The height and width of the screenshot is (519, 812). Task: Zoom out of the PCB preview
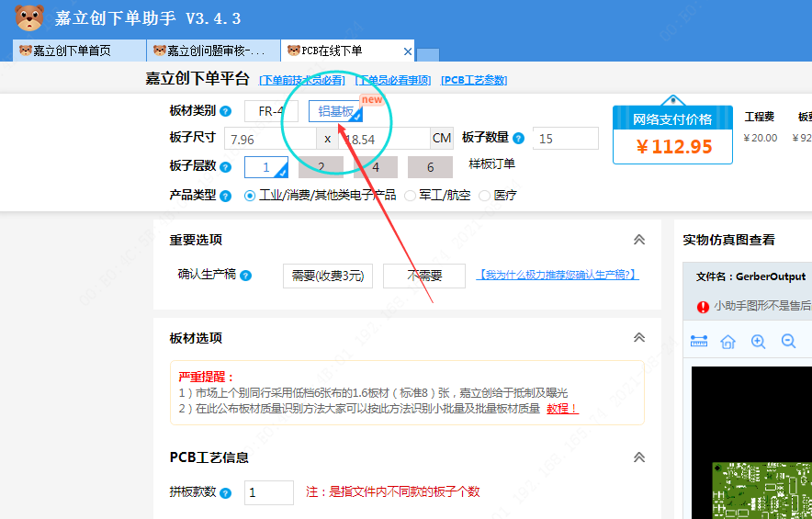[788, 341]
